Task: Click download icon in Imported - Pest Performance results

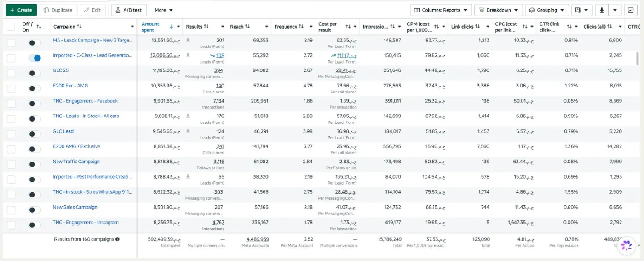Action: (188, 177)
